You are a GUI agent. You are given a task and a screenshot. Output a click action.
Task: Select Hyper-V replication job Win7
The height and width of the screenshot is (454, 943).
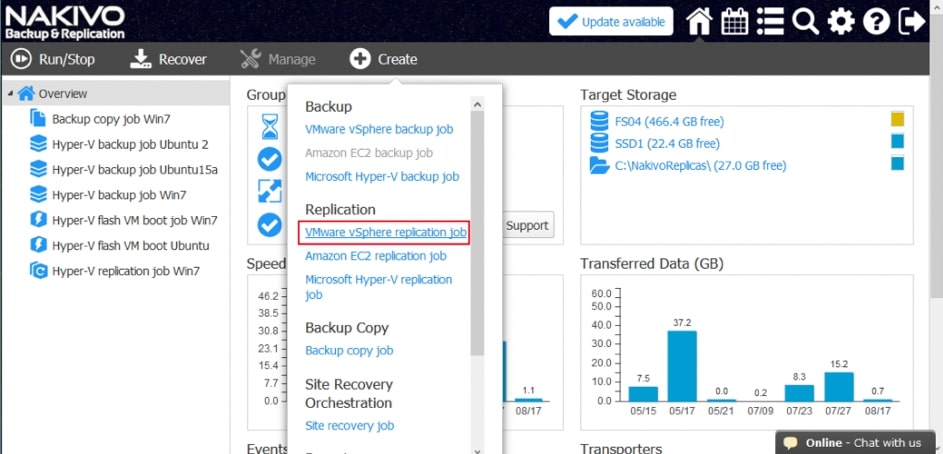point(126,270)
